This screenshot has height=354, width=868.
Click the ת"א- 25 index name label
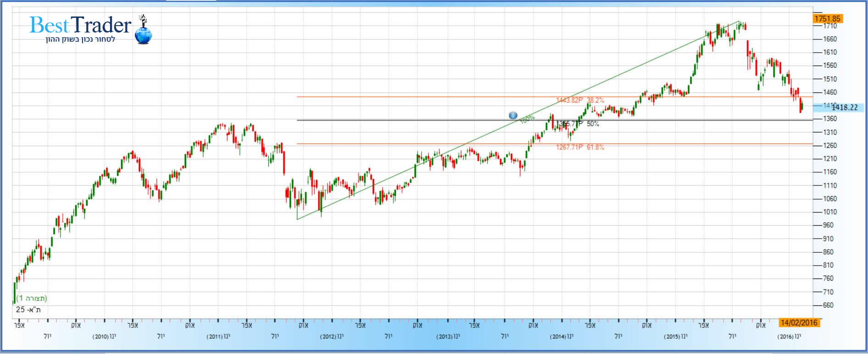coord(28,310)
